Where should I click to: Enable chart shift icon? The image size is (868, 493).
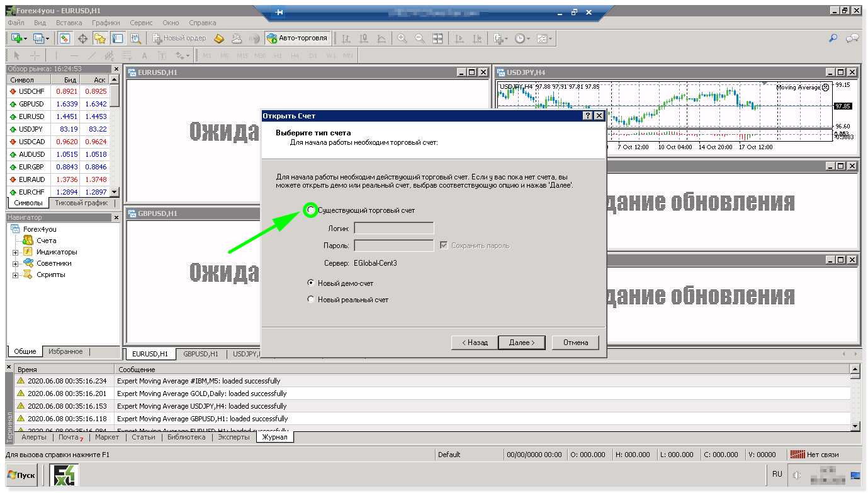[476, 38]
